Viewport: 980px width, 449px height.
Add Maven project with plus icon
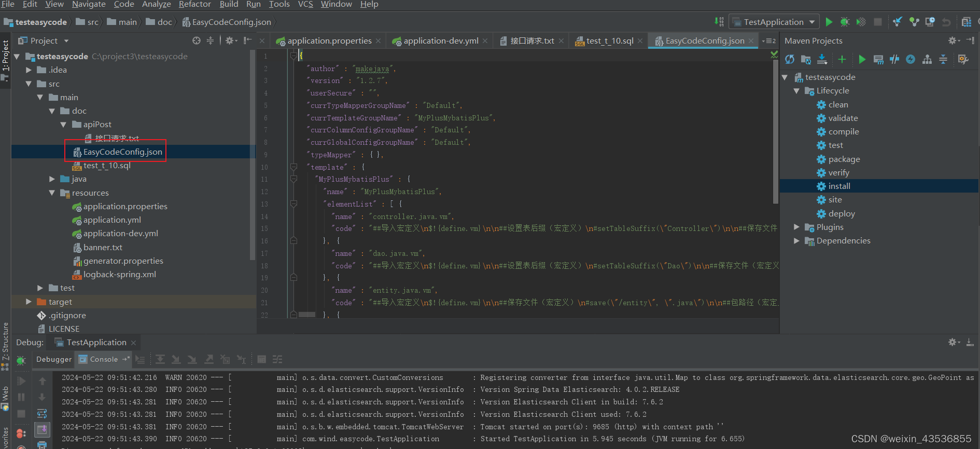[x=842, y=59]
